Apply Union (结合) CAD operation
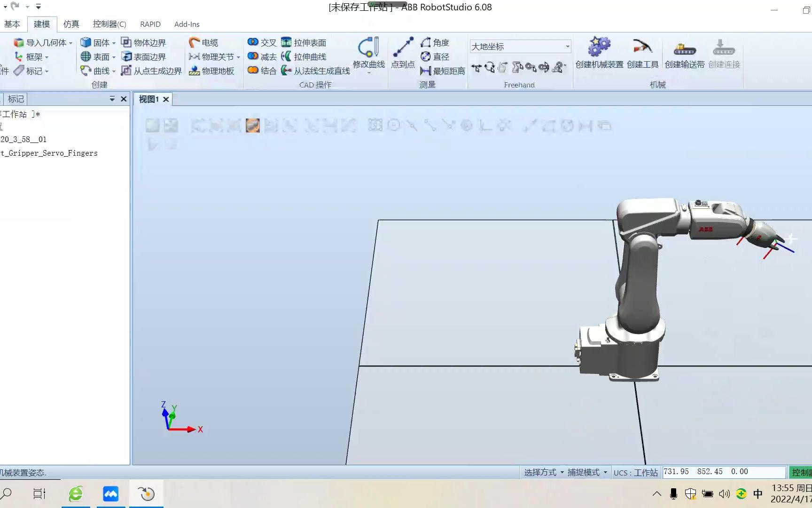812x508 pixels. click(x=262, y=71)
